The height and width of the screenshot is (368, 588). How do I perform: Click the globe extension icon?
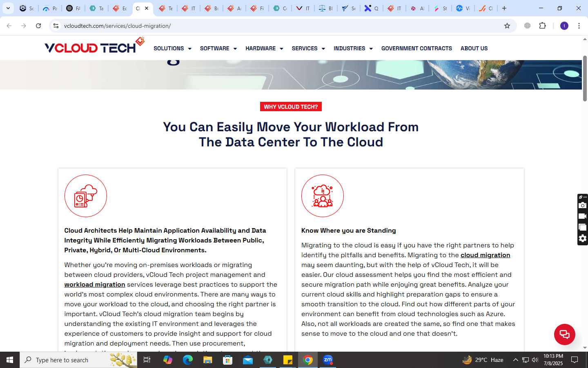pos(528,26)
